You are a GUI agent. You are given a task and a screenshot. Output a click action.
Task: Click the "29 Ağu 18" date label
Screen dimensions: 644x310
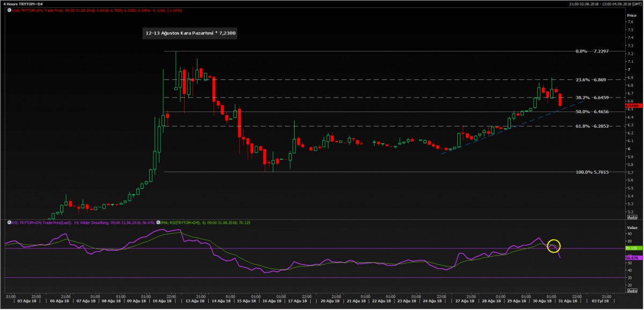[x=517, y=301]
